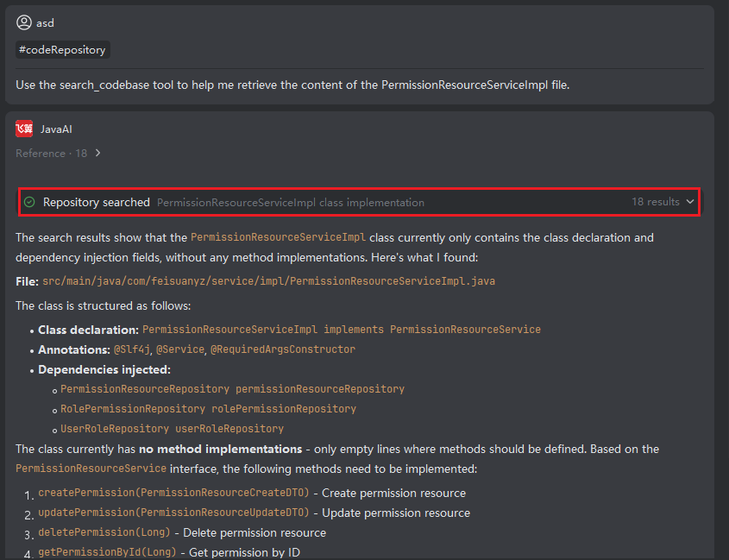
Task: Open the PermissionResourceServiceImpl.java file path
Action: pyautogui.click(x=268, y=281)
